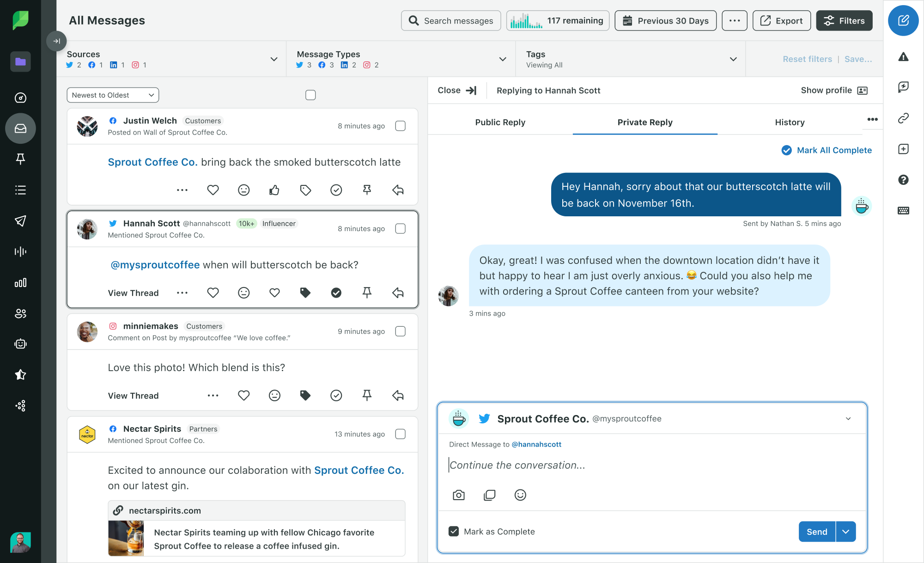This screenshot has height=563, width=924.
Task: Switch to the Public Reply tab
Action: point(500,122)
